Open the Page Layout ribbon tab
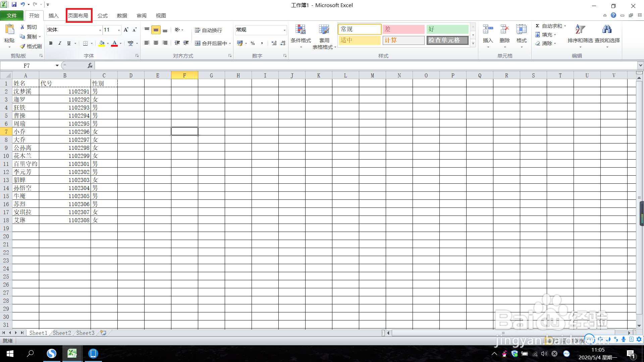Image resolution: width=644 pixels, height=362 pixels. click(78, 16)
